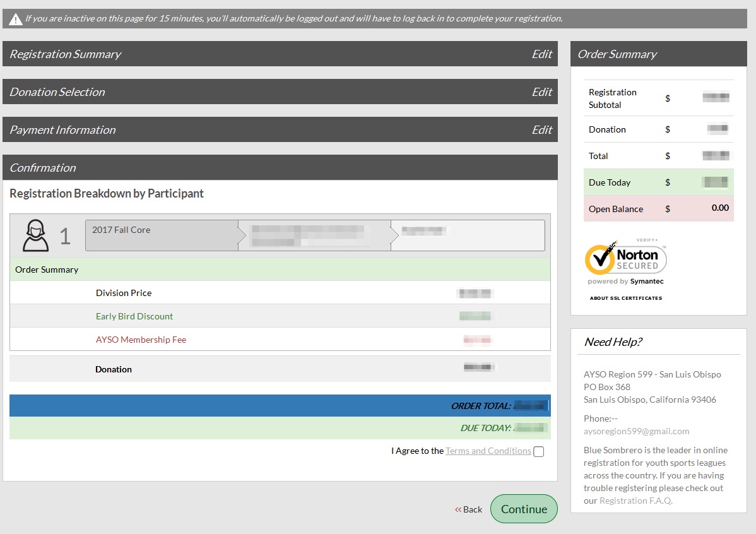Edit the Donation Selection
Image resolution: width=756 pixels, height=534 pixels.
pos(541,92)
